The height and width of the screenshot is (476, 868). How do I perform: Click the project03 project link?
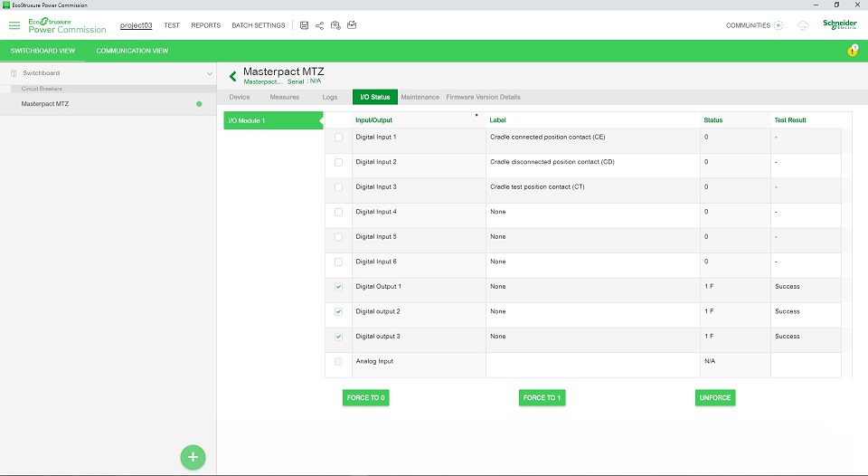click(137, 25)
